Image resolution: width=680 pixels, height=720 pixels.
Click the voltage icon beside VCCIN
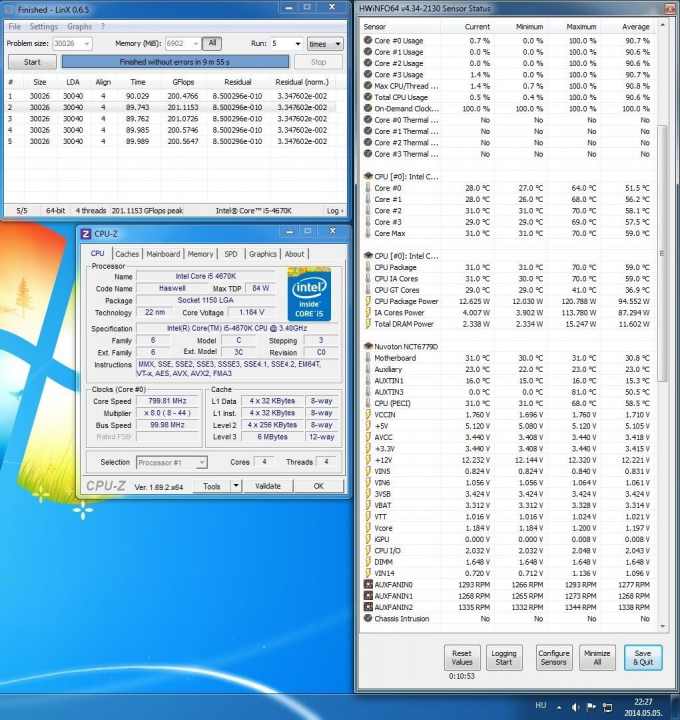(368, 414)
